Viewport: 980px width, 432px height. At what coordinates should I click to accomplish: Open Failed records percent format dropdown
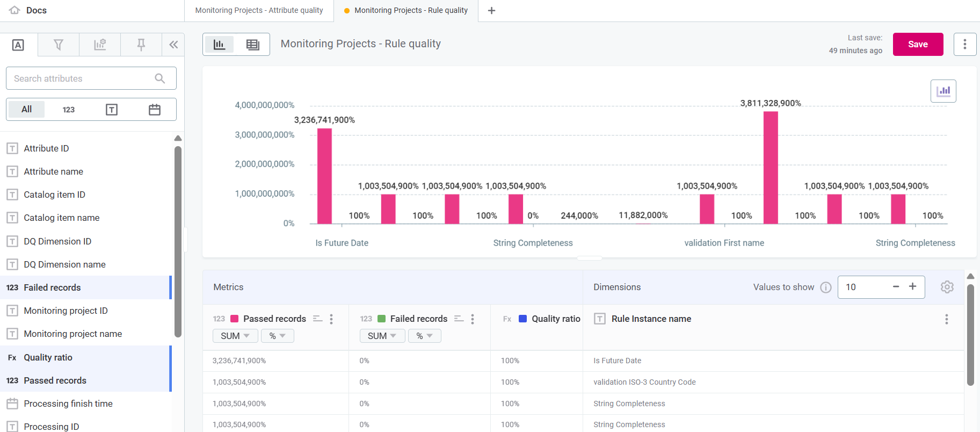pyautogui.click(x=424, y=336)
